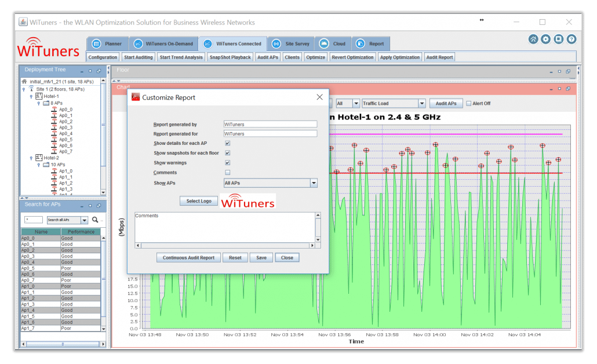
Task: Click the Ap0_3 access point icon in tree
Action: click(54, 128)
